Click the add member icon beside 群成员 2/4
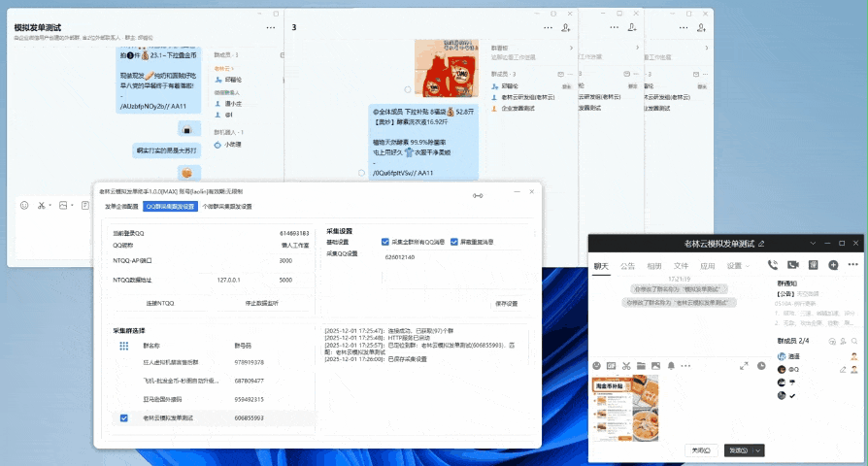 click(x=843, y=341)
